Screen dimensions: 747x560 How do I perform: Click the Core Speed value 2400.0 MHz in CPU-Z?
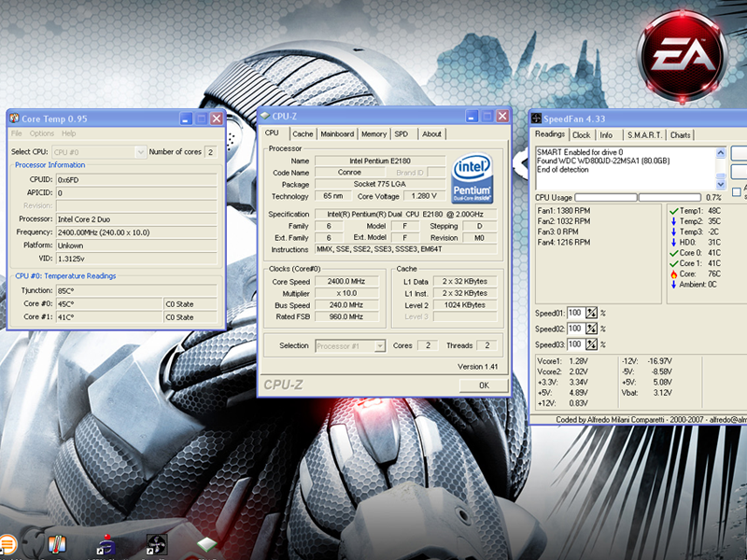coord(346,282)
